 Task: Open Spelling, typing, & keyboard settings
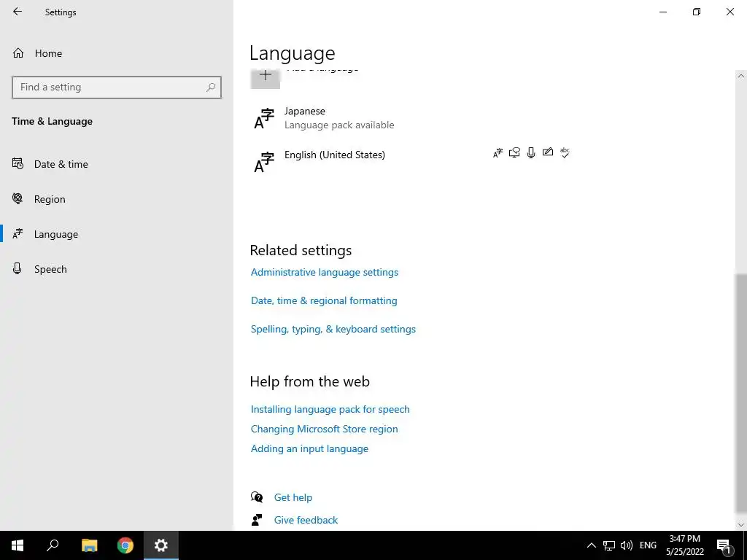(333, 330)
